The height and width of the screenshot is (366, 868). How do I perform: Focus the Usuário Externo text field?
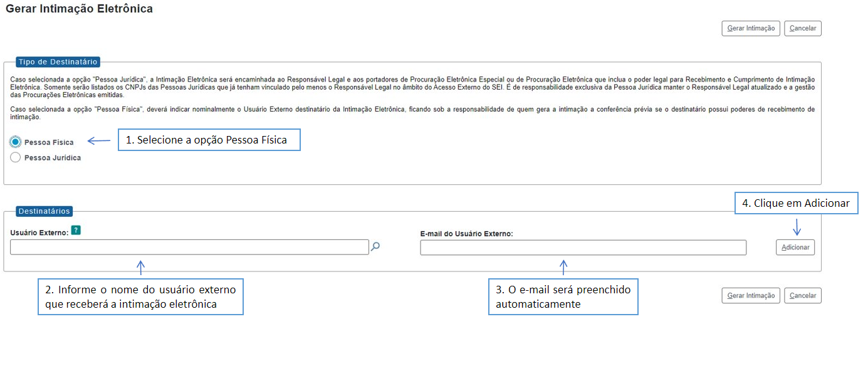click(189, 248)
